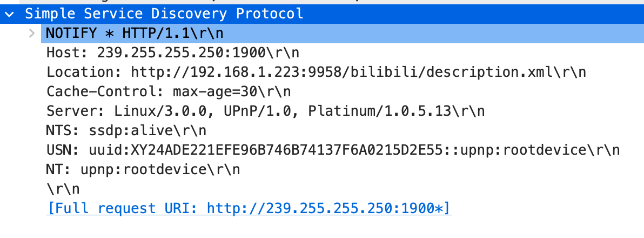The width and height of the screenshot is (644, 238).
Task: Select the Host: 239.255.255.250:1900 field
Action: [x=173, y=52]
